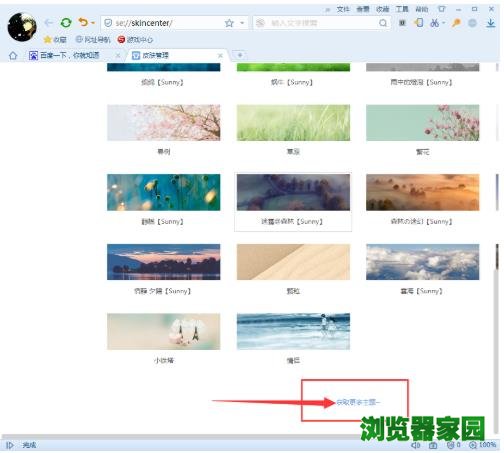The height and width of the screenshot is (453, 504).
Task: Click the 获取更多主题 link
Action: [x=358, y=402]
